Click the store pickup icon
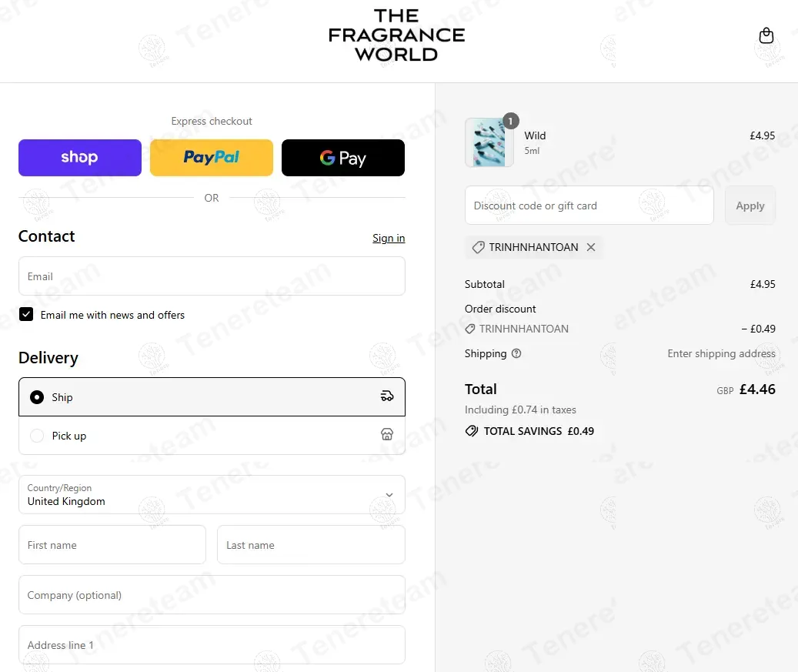Viewport: 798px width, 672px height. coord(387,435)
